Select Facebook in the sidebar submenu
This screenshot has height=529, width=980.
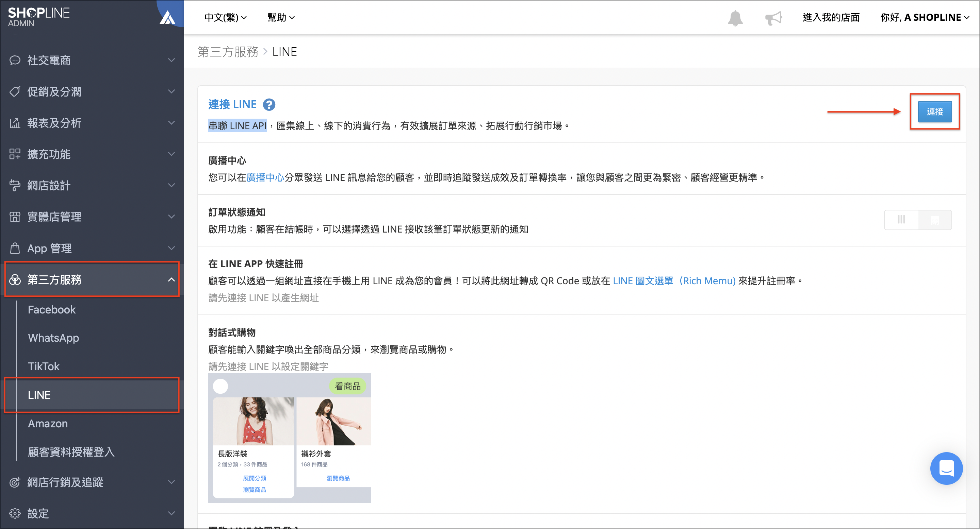pos(52,310)
